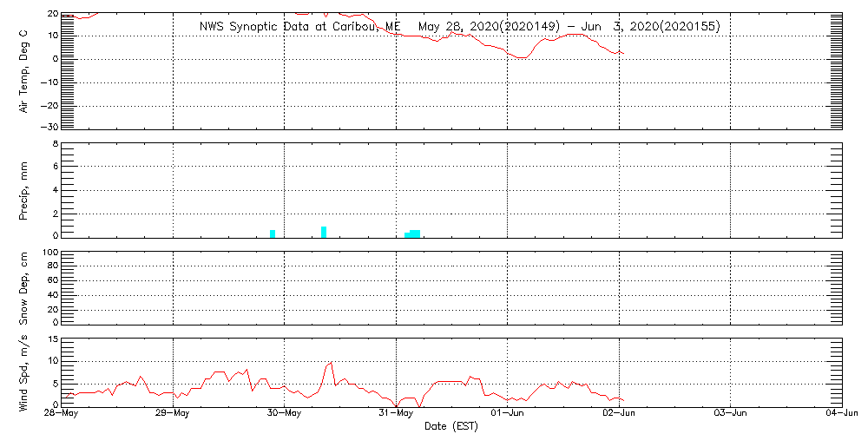
Task: Click the 'Snow Dep, cm' axis label
Action: coord(24,288)
